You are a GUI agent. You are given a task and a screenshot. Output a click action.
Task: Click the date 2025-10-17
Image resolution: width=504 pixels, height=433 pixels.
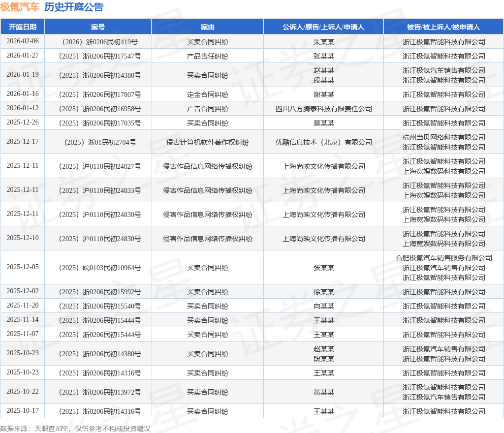[23, 410]
